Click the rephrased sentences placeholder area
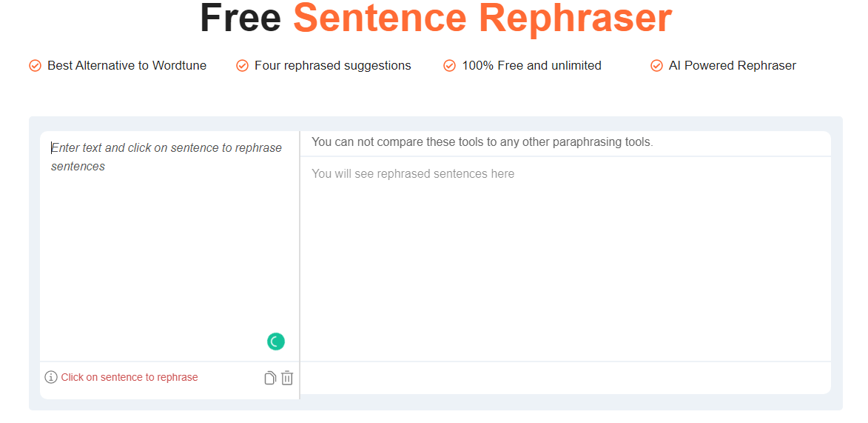868x423 pixels. (x=565, y=259)
